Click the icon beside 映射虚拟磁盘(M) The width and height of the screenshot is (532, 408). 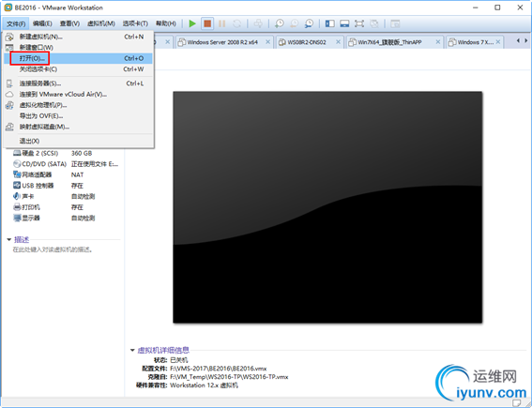click(9, 127)
